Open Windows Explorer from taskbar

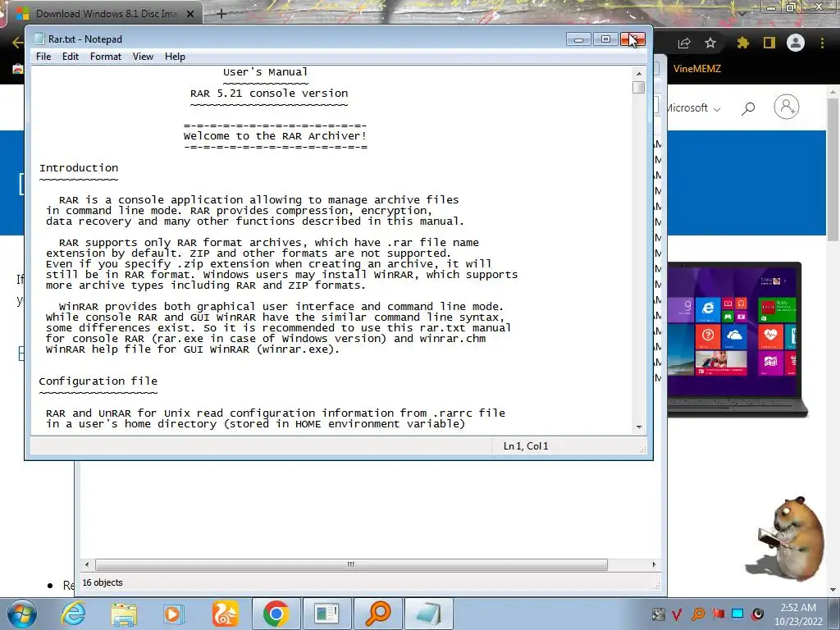pos(124,614)
